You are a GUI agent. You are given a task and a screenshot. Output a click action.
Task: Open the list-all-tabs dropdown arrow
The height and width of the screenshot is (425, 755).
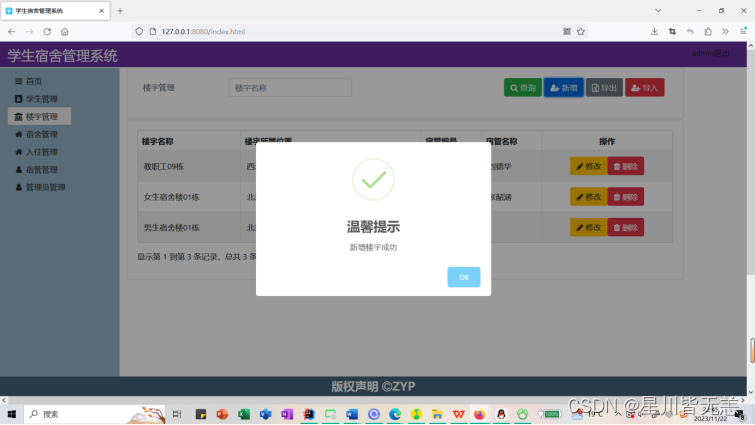(658, 11)
